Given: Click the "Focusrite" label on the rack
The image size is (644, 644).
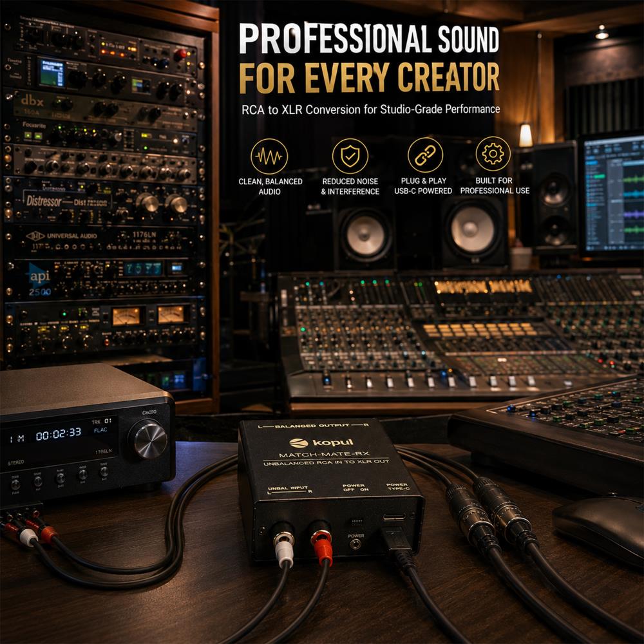Looking at the screenshot, I should tap(34, 125).
